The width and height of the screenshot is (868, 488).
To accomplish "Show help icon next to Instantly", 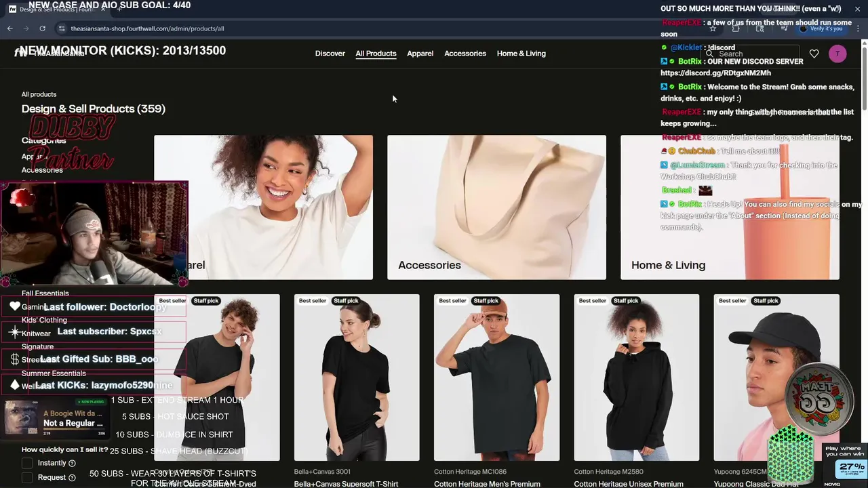I will pos(72,463).
